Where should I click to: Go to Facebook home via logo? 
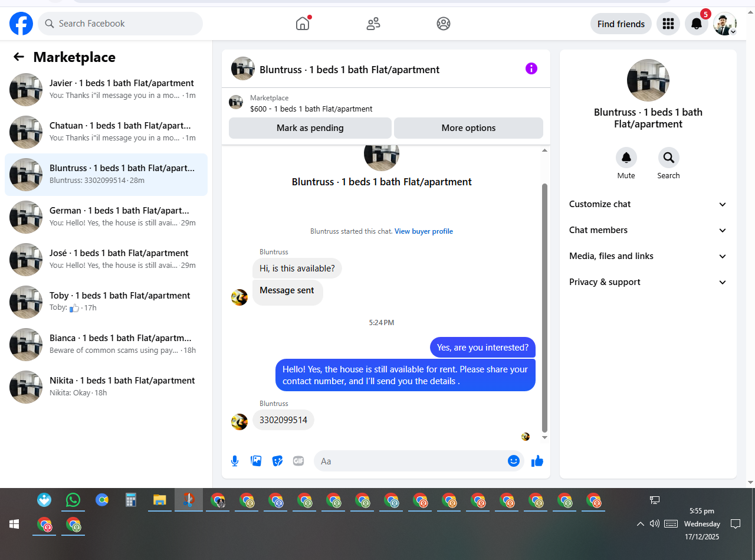(x=21, y=24)
